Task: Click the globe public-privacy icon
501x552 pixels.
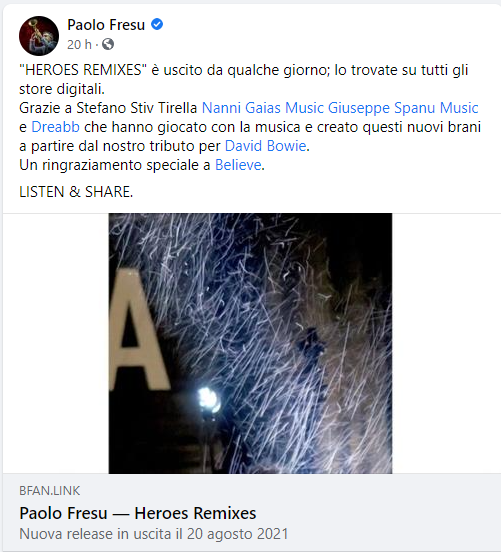Action: [x=108, y=44]
